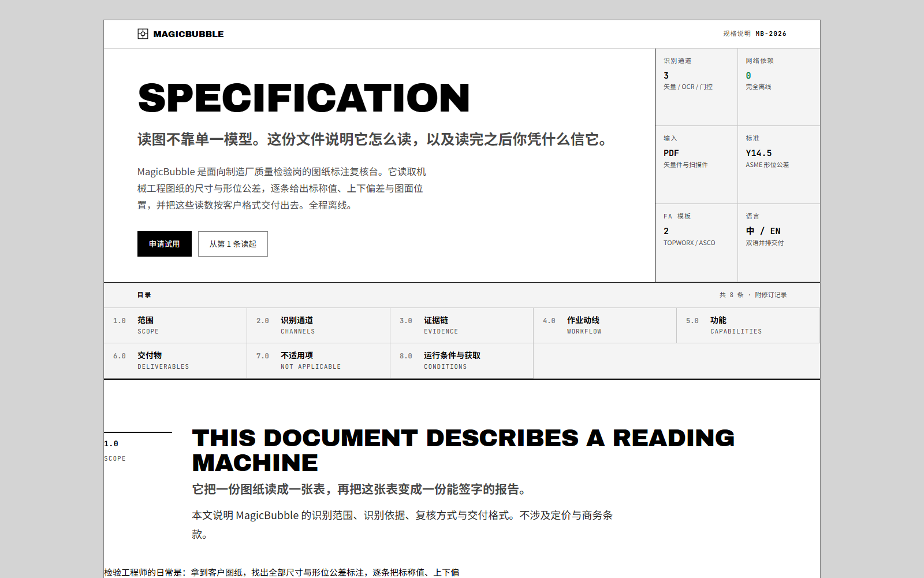This screenshot has width=924, height=578.
Task: Click the 网络依赖 stat value 0
Action: point(748,76)
